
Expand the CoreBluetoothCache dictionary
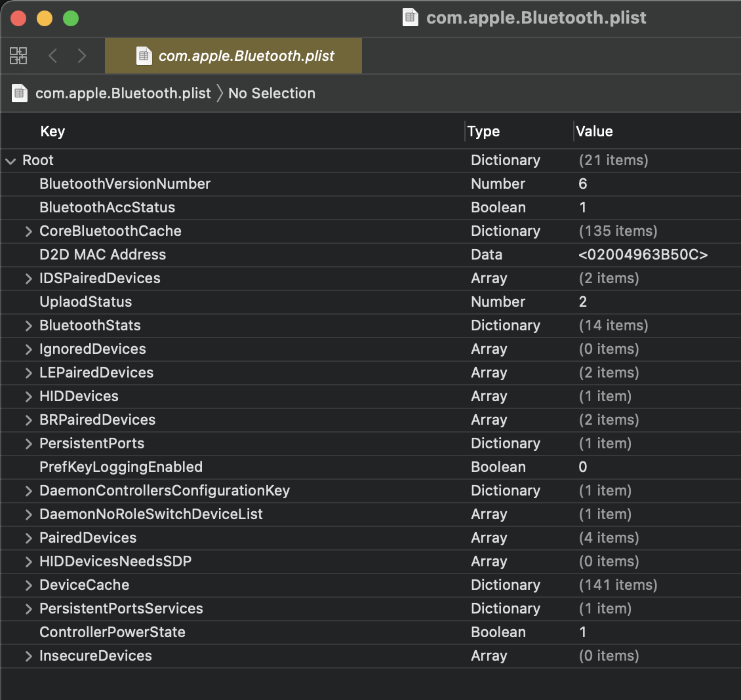pyautogui.click(x=28, y=231)
